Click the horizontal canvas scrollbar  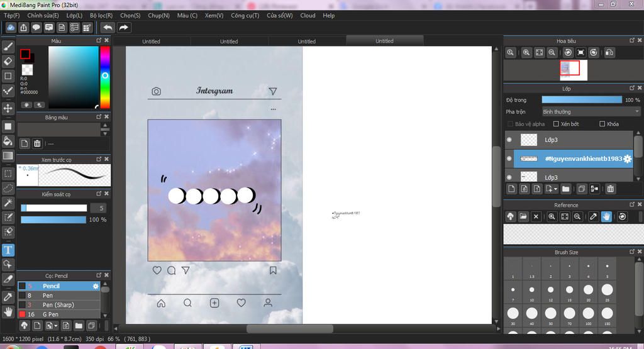pyautogui.click(x=289, y=328)
